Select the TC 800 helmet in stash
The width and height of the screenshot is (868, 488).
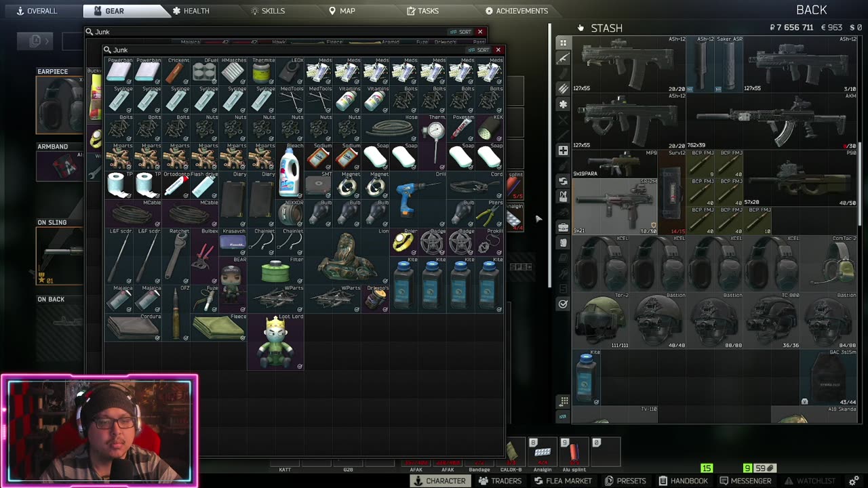(x=772, y=320)
